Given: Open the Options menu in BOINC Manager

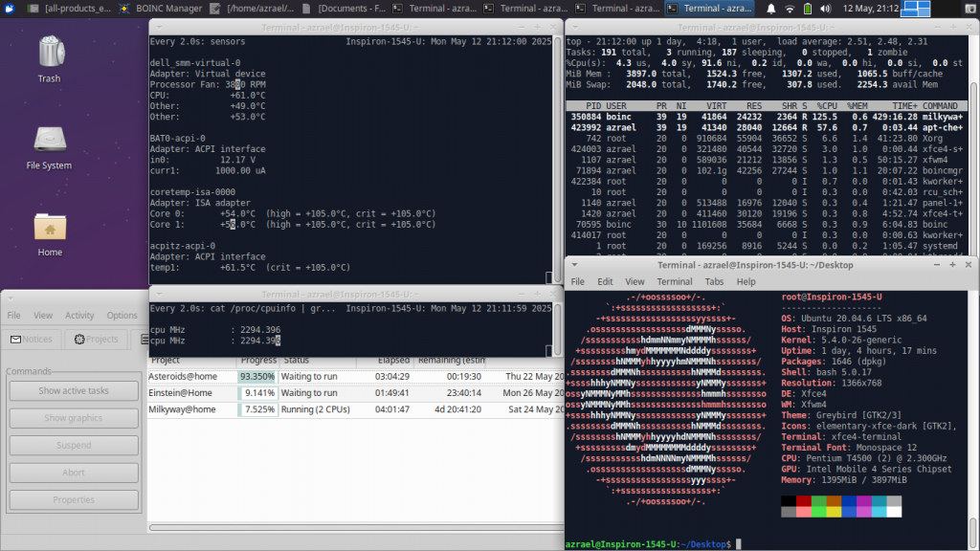Looking at the screenshot, I should coord(122,316).
